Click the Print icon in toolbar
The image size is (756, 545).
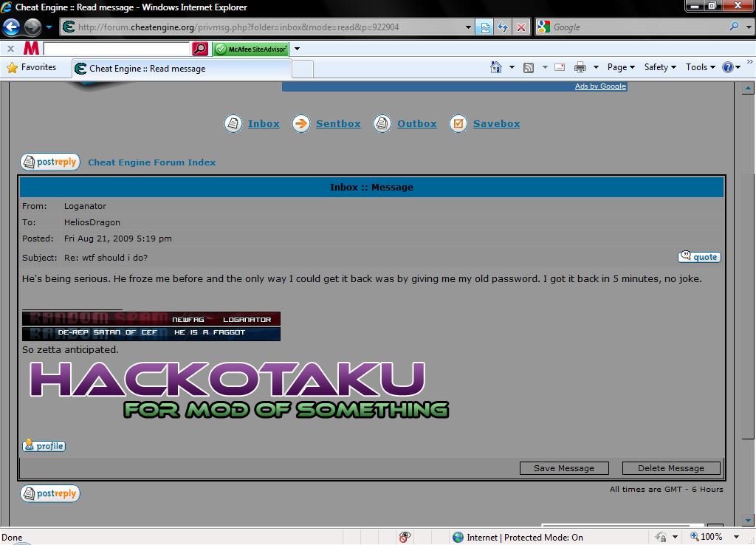click(580, 67)
